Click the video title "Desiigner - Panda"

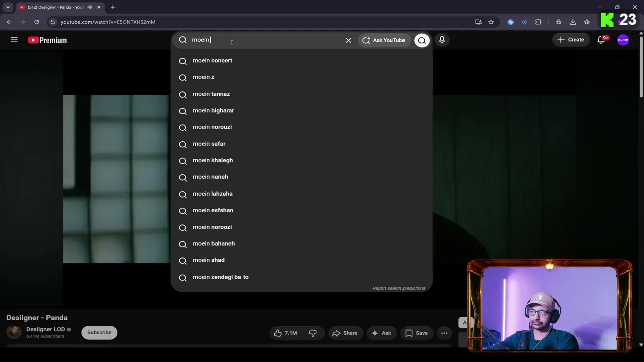click(37, 318)
